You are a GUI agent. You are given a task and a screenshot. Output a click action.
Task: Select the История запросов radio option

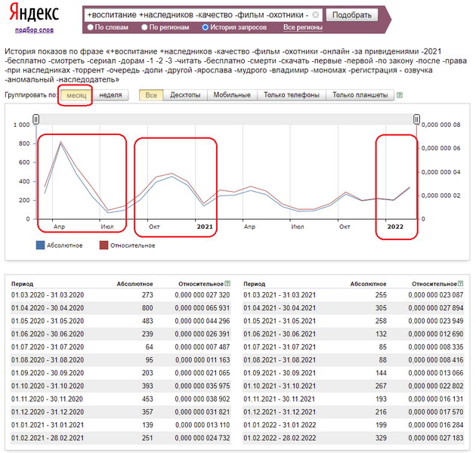tap(206, 27)
